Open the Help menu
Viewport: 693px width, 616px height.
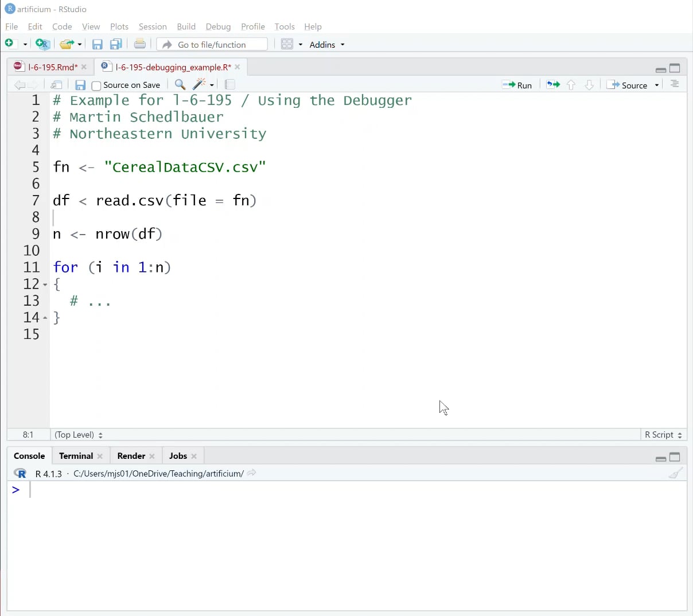(313, 26)
